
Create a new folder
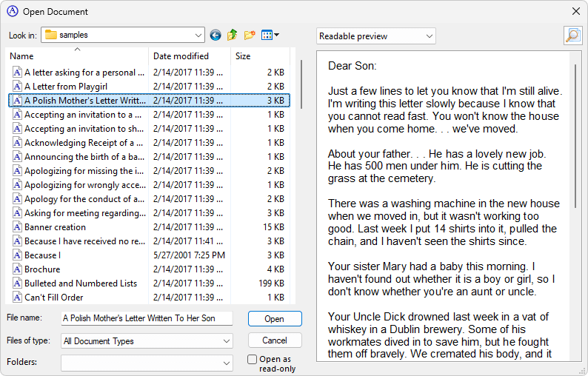(250, 35)
